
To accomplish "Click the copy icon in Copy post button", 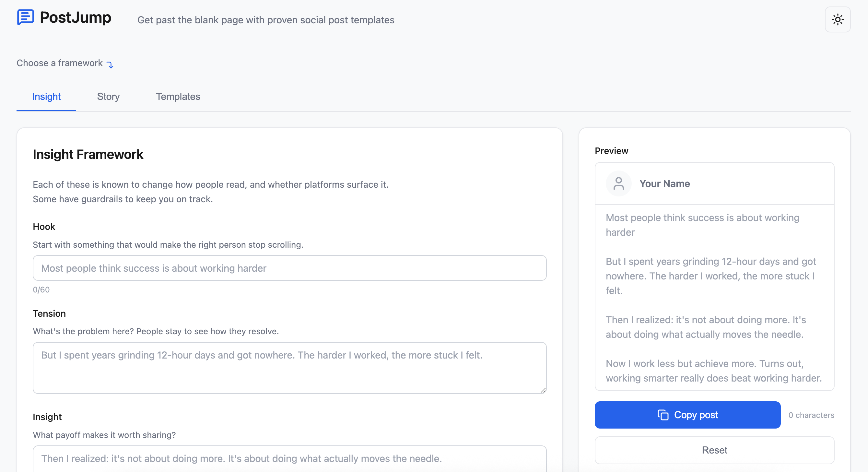I will point(663,415).
